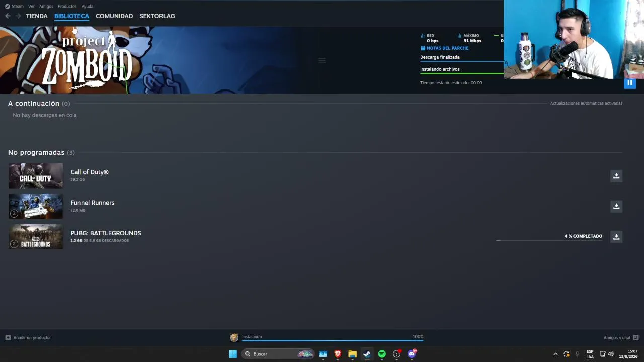
Task: Open the Productos menu
Action: point(67,6)
